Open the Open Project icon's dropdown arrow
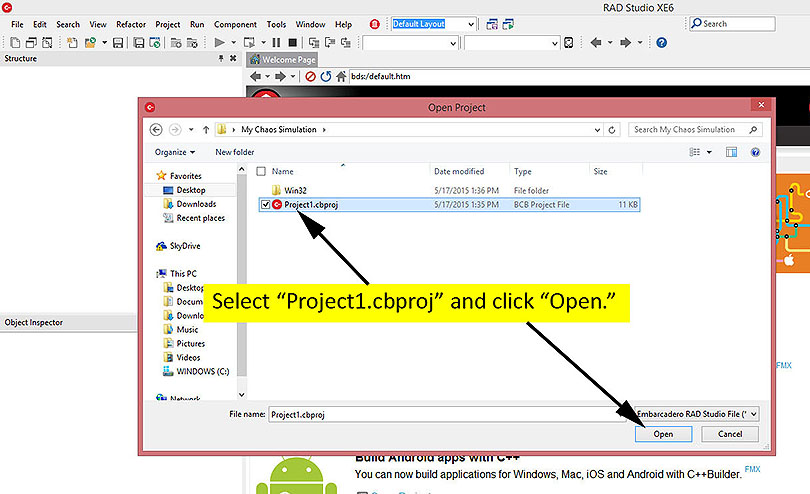This screenshot has height=494, width=810. tap(104, 43)
